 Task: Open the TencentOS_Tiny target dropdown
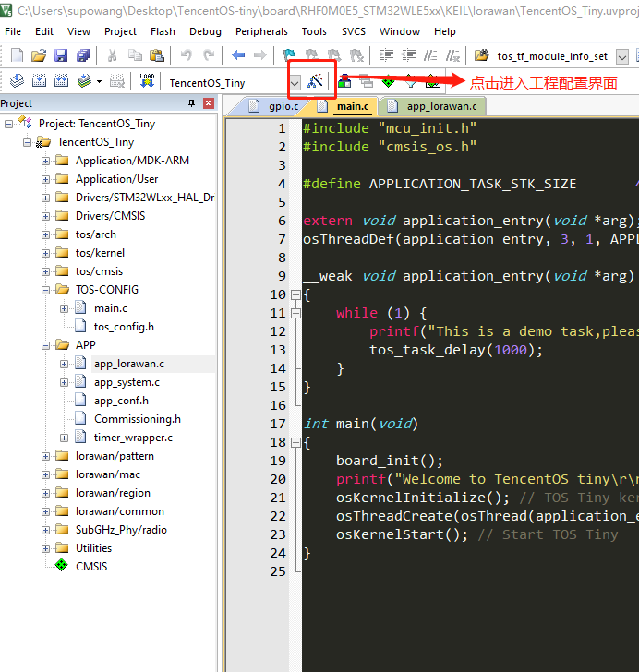pyautogui.click(x=295, y=82)
